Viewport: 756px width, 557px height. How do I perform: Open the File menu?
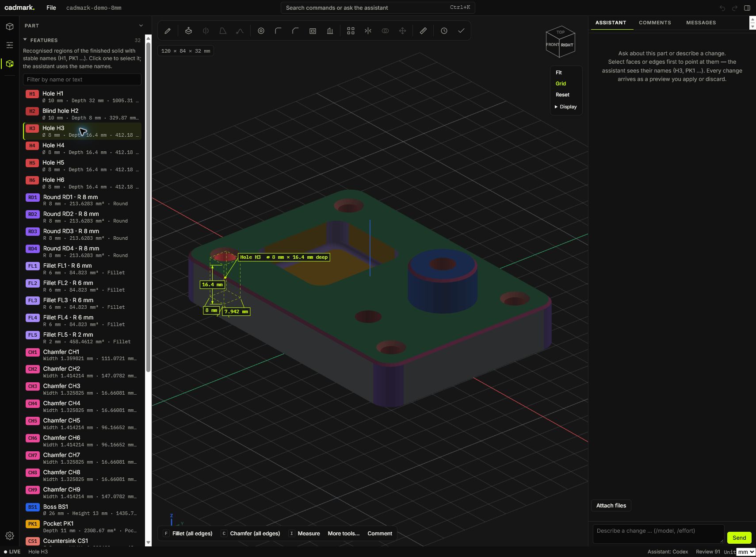[51, 8]
